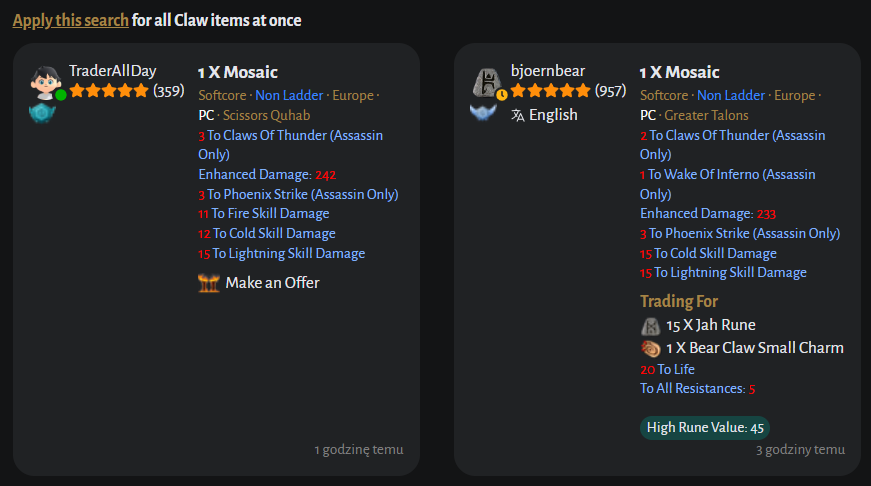
Task: Click the translate icon next to English
Action: point(517,115)
